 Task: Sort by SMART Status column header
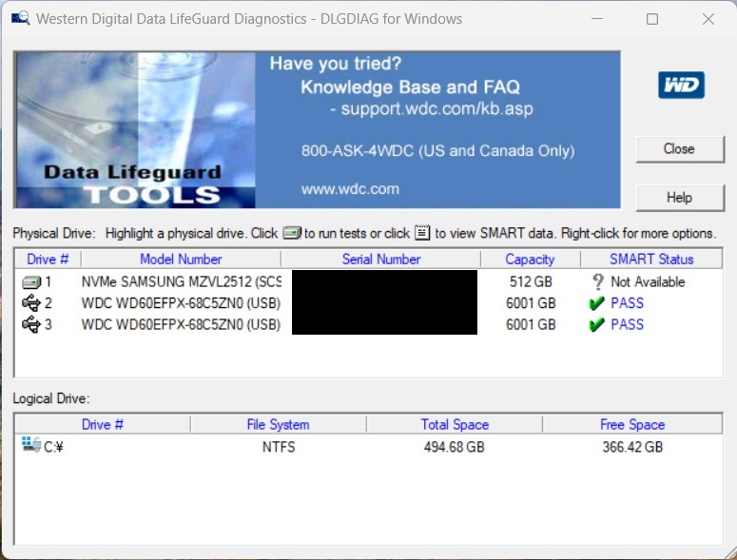click(651, 259)
